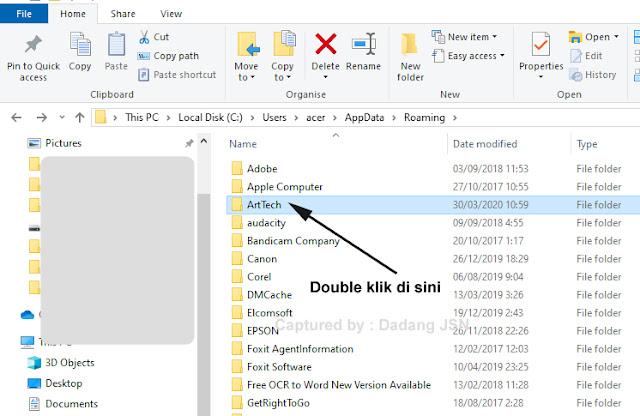
Task: Switch to the Share ribbon tab
Action: [123, 13]
